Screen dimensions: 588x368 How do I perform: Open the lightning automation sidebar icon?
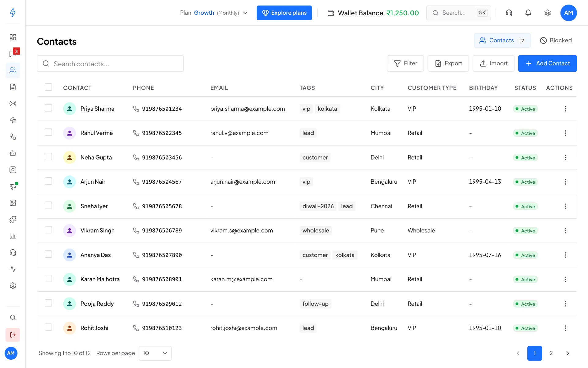click(x=13, y=120)
